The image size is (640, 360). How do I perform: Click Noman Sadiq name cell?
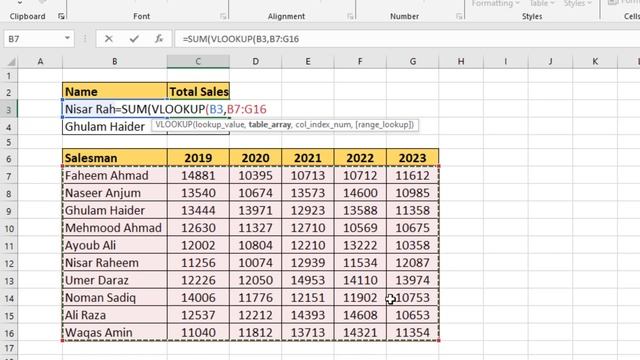click(x=115, y=298)
